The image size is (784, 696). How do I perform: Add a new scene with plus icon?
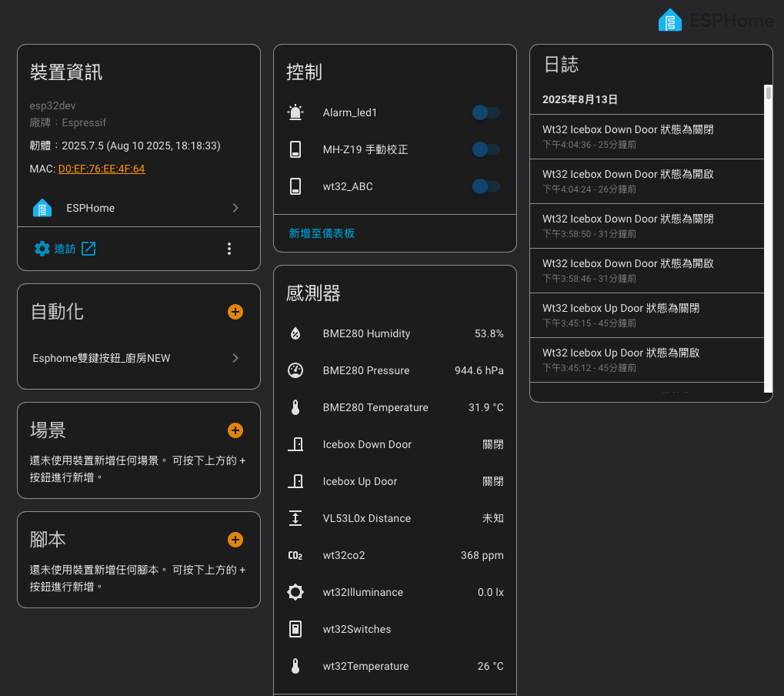(235, 430)
